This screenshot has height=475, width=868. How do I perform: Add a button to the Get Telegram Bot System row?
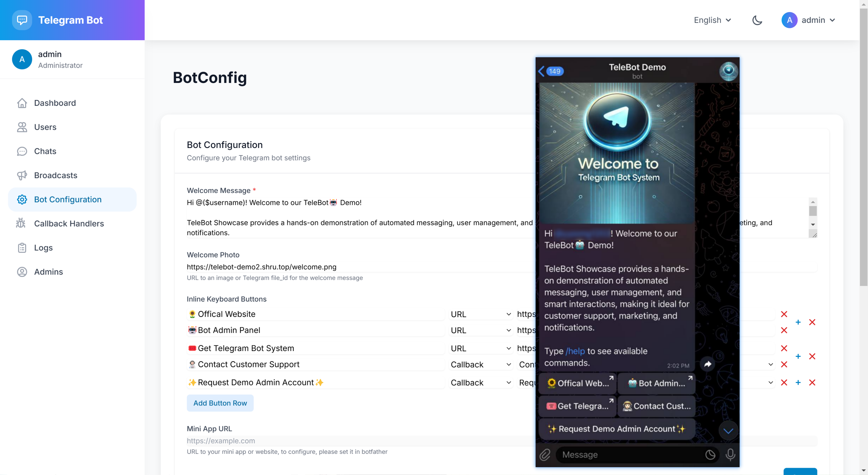coord(798,356)
